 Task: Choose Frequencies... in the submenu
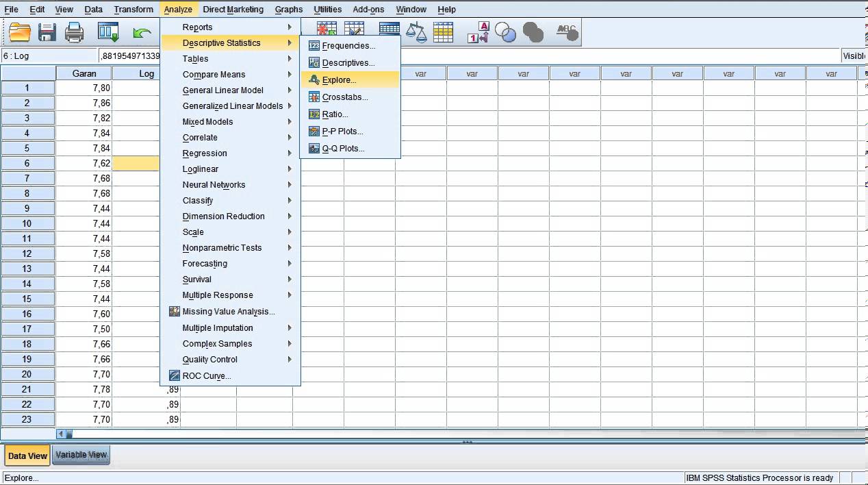[x=350, y=46]
